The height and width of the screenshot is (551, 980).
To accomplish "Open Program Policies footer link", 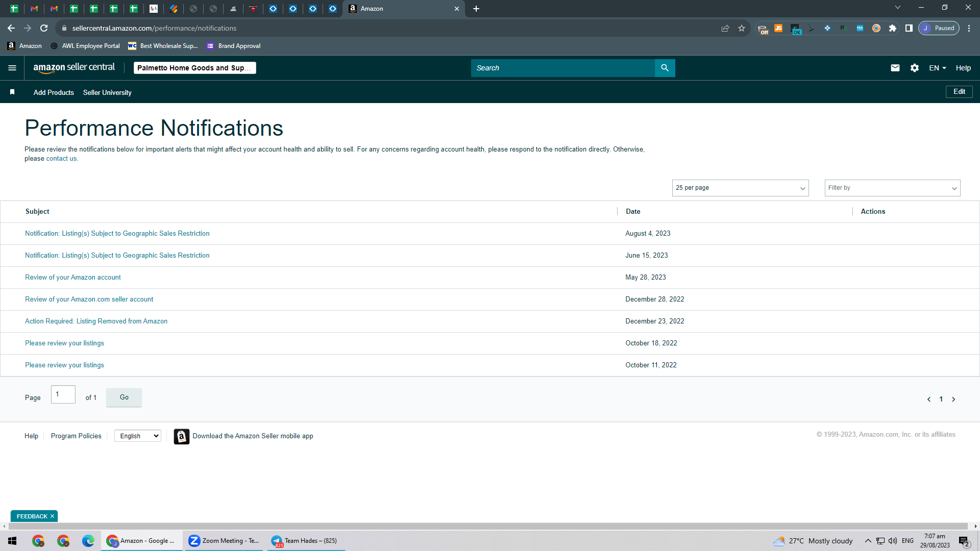I will [x=76, y=436].
